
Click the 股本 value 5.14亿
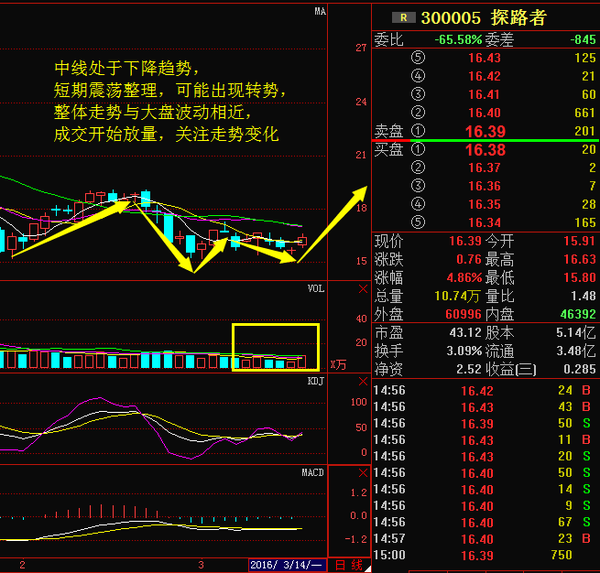pyautogui.click(x=576, y=333)
